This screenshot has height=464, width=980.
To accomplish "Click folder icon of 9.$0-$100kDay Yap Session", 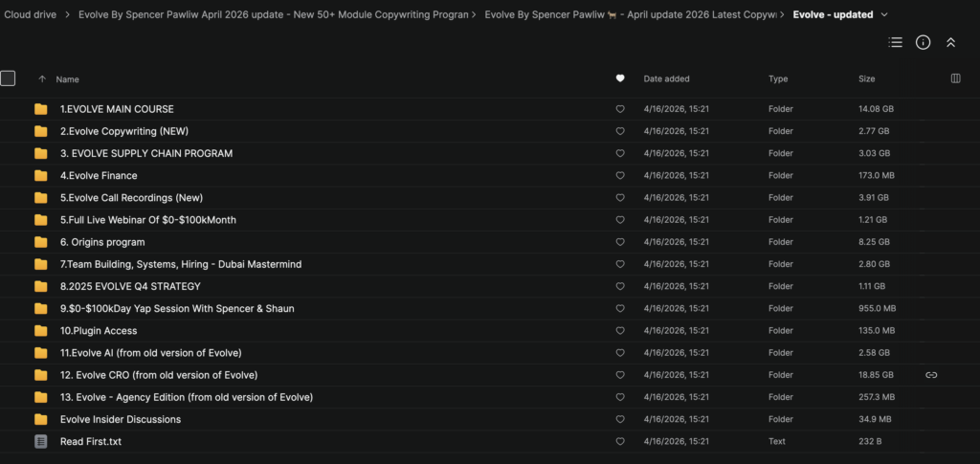I will [x=40, y=308].
